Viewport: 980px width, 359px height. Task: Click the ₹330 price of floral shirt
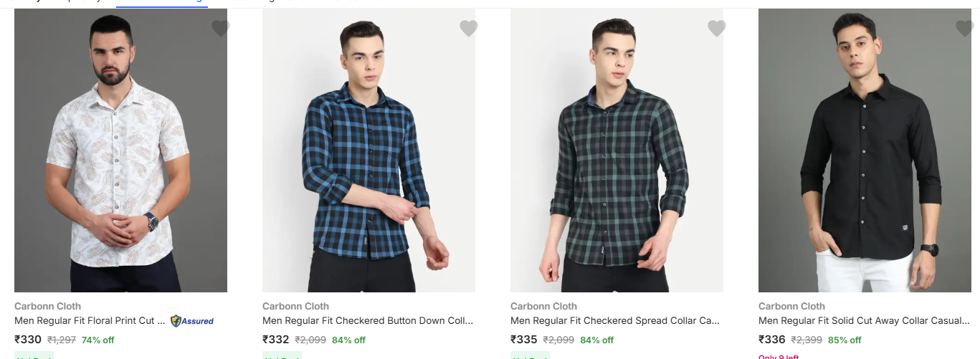click(28, 340)
